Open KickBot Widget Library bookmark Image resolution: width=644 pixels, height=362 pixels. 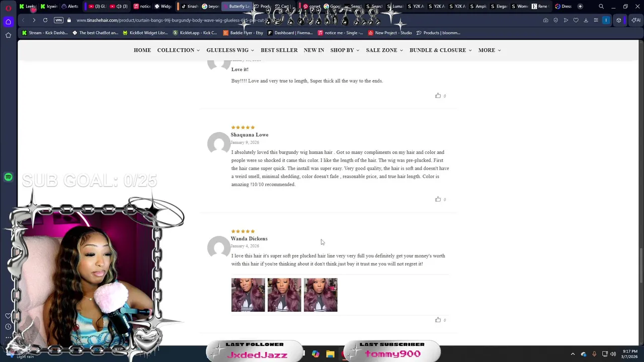tap(145, 33)
